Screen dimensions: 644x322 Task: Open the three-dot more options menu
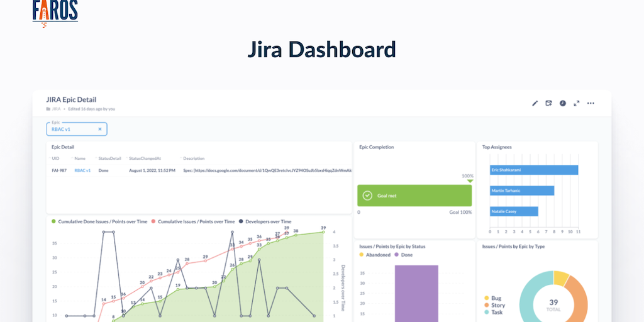point(591,104)
